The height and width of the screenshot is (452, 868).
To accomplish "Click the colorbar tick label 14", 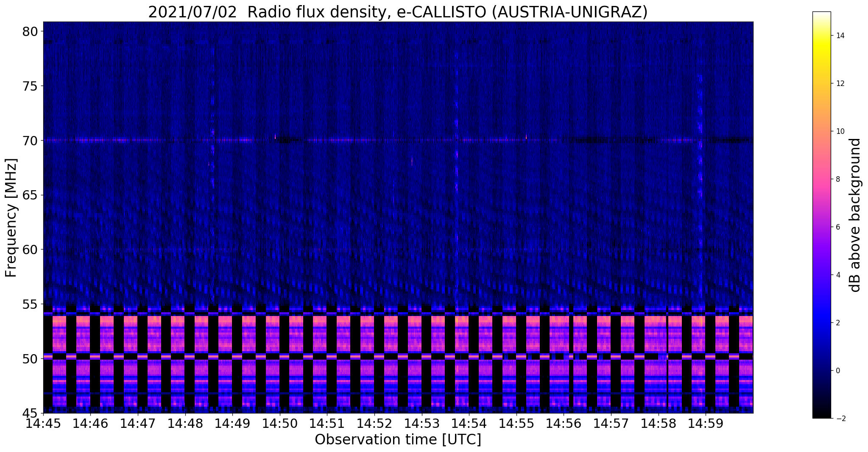I will click(840, 36).
